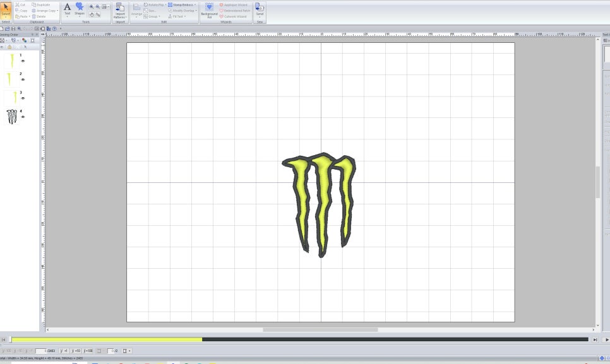Click the Copy command
Viewport: 610px width, 364px height.
pos(21,11)
